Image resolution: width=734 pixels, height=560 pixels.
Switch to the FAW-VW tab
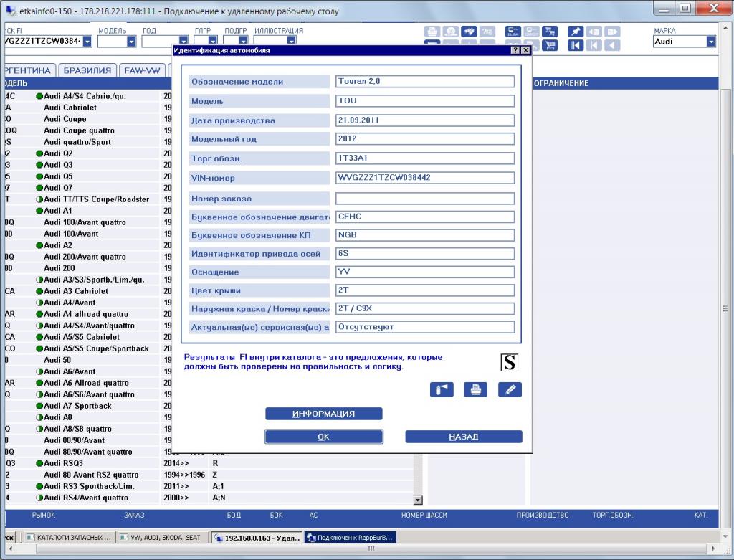(142, 70)
